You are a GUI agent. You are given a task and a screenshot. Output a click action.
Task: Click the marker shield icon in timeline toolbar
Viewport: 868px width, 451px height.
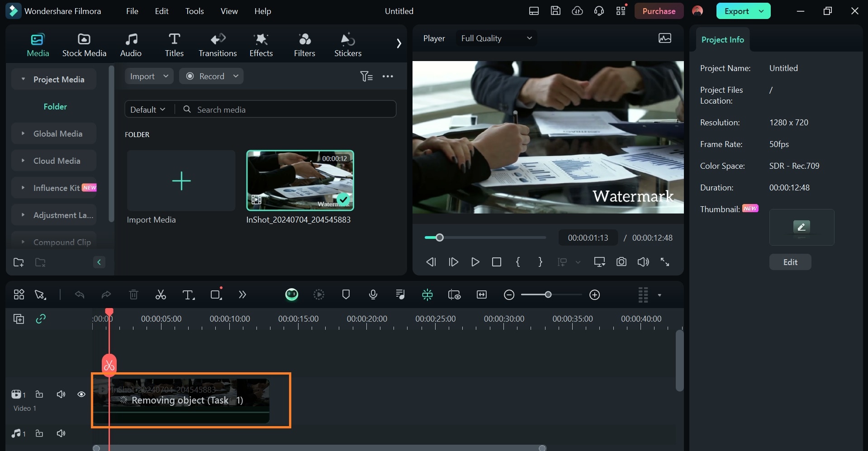[x=346, y=295]
